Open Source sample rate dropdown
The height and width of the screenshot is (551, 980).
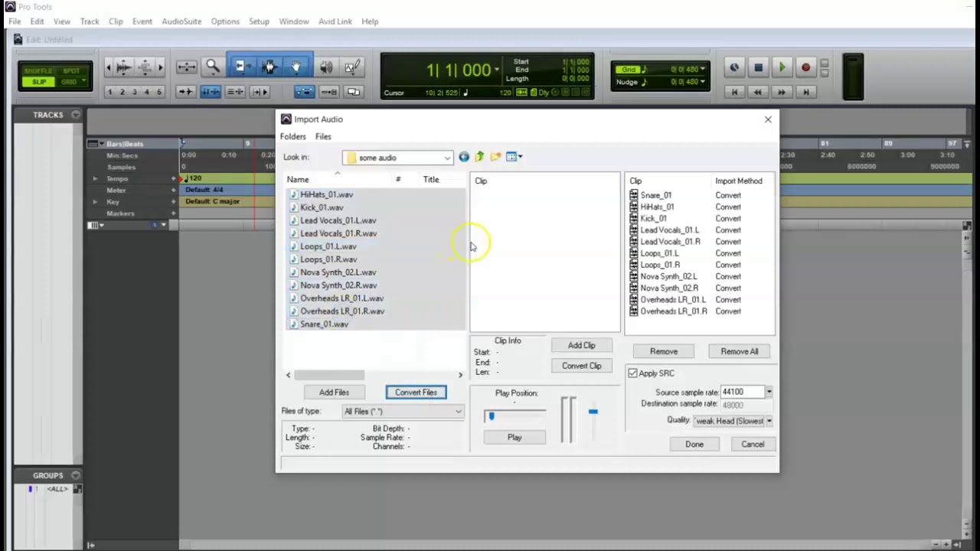pyautogui.click(x=769, y=392)
